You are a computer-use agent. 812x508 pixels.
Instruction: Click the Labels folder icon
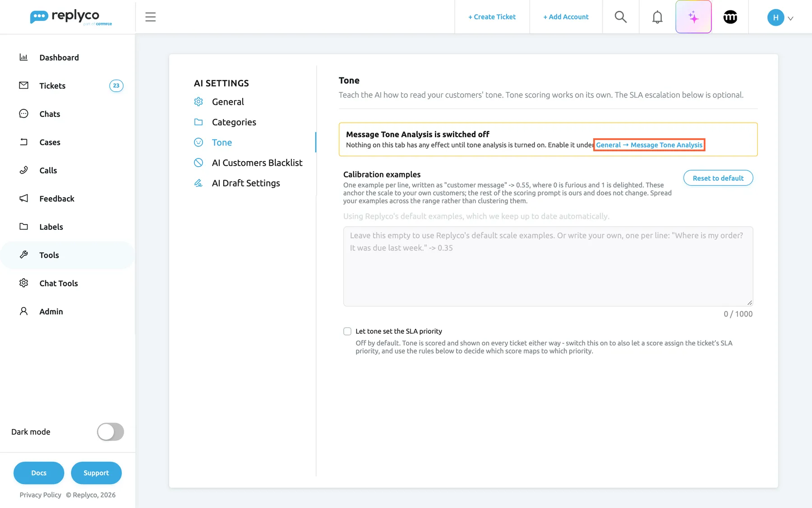point(23,227)
